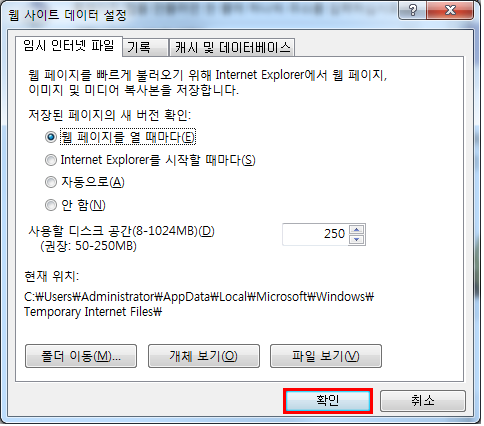The width and height of the screenshot is (484, 426).
Task: Click the 파일 보기(V) button
Action: click(x=326, y=356)
